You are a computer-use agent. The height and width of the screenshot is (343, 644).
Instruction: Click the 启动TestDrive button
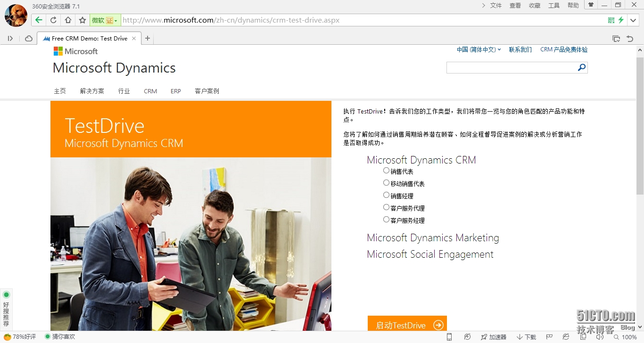407,324
